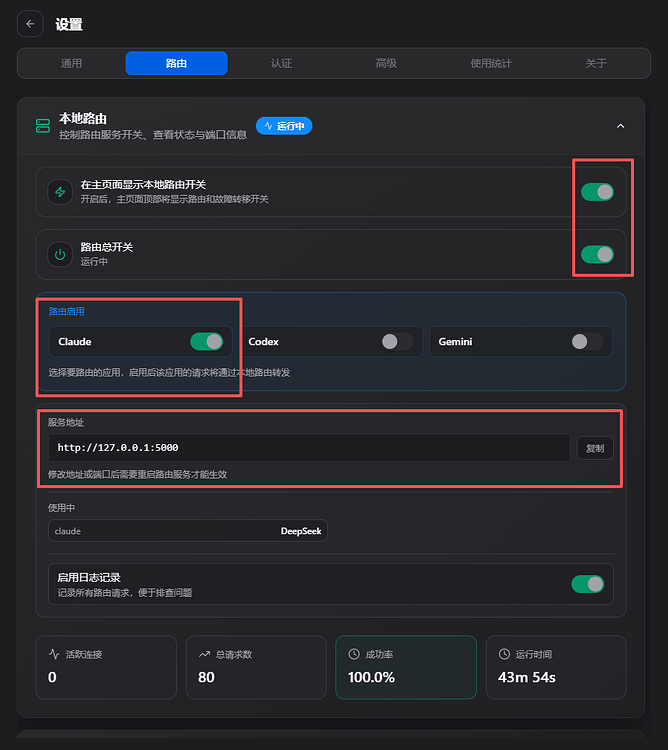Turn off the 路由总开关 master switch
The width and height of the screenshot is (668, 750).
click(x=597, y=254)
